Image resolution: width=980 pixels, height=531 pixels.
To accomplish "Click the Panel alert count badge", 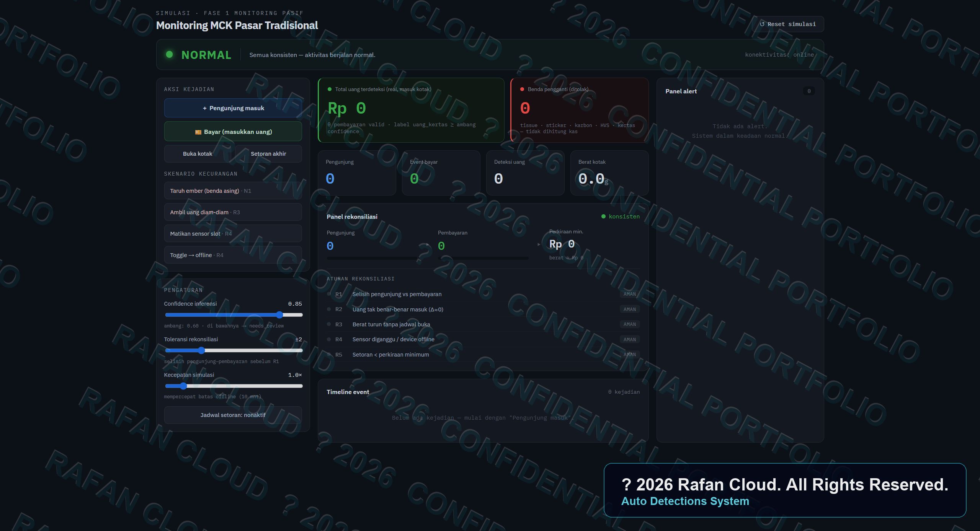I will pos(809,91).
